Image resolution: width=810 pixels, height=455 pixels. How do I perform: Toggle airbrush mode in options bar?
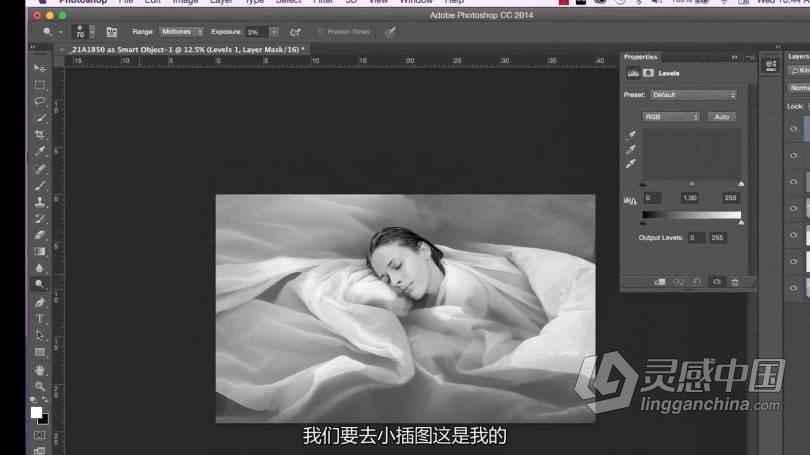click(295, 32)
